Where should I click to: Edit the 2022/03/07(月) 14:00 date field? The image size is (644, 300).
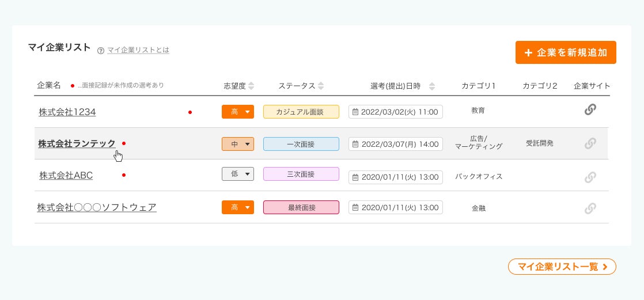pos(396,144)
